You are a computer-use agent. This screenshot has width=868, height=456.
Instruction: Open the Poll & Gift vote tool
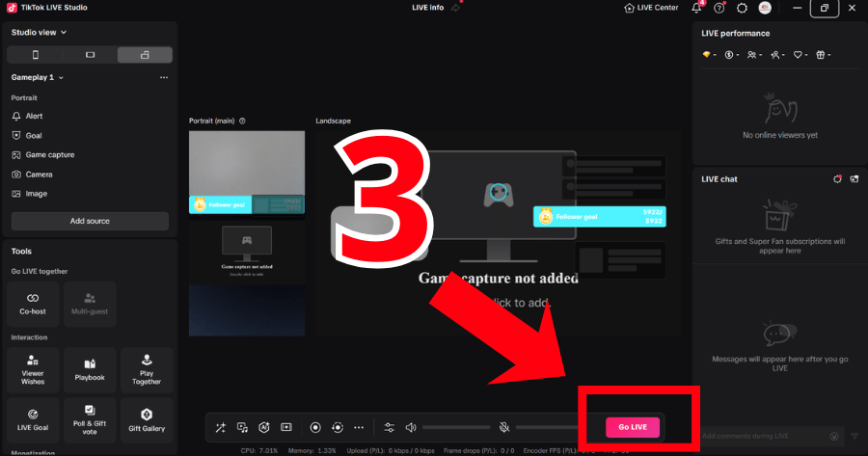click(x=90, y=420)
